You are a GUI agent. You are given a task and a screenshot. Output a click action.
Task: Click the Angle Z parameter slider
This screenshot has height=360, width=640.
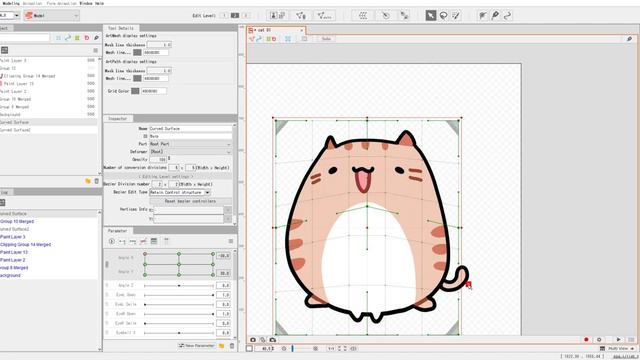179,285
